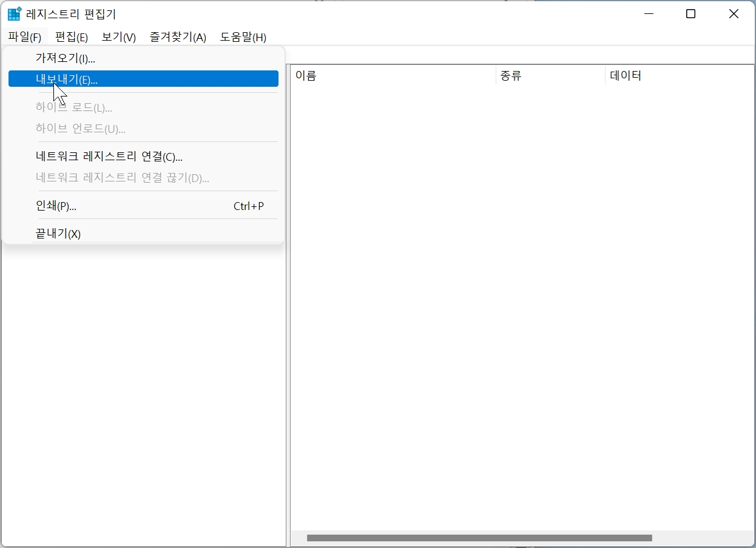Click the horizontal scrollbar at the bottom
This screenshot has width=756, height=548.
479,538
